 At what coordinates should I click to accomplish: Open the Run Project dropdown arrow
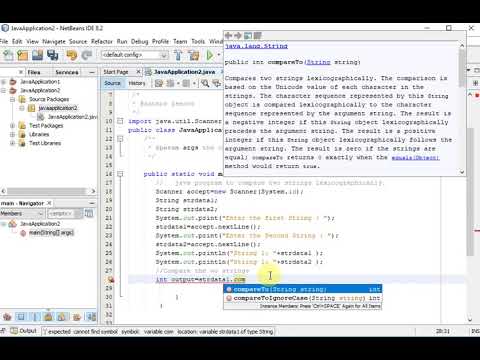219,55
